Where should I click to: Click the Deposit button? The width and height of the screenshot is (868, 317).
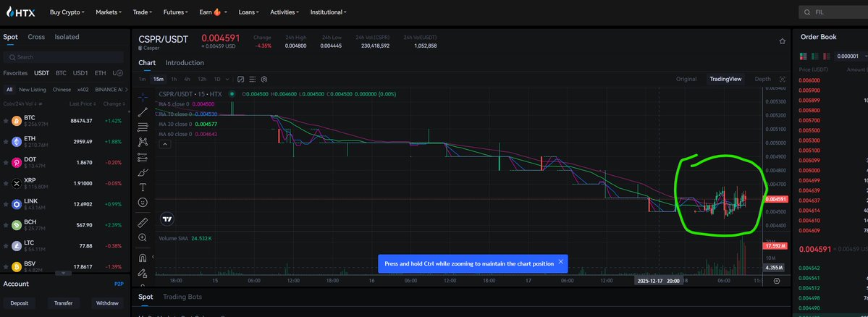tap(20, 303)
